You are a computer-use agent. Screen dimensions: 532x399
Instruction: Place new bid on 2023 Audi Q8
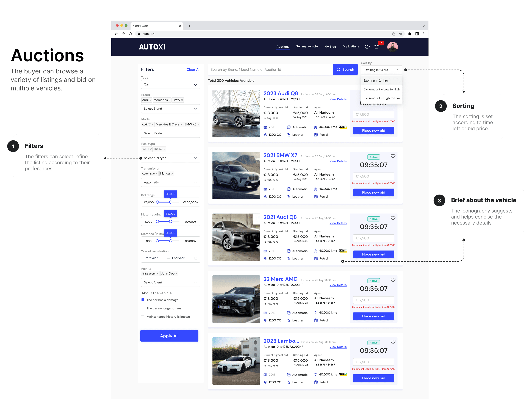click(373, 131)
